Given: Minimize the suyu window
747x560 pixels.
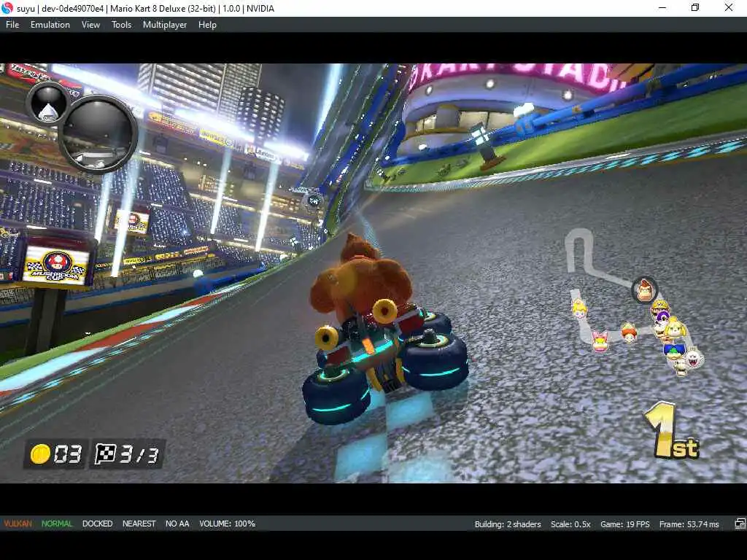Looking at the screenshot, I should click(x=662, y=8).
